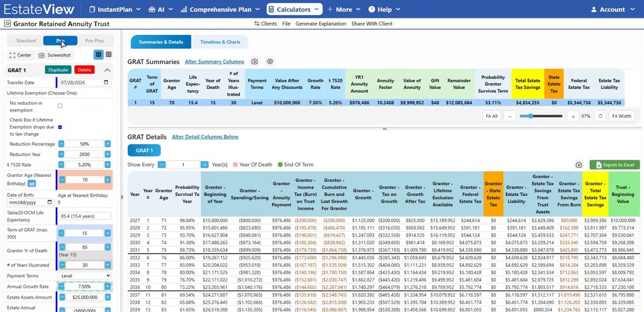The image size is (644, 312).
Task: Open the AI dropdown menu
Action: 160,10
